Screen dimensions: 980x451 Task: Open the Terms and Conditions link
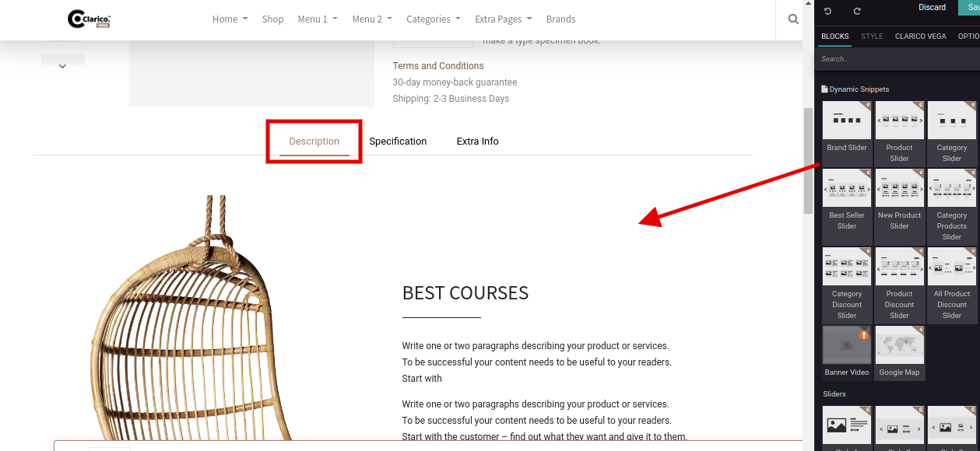pos(437,66)
